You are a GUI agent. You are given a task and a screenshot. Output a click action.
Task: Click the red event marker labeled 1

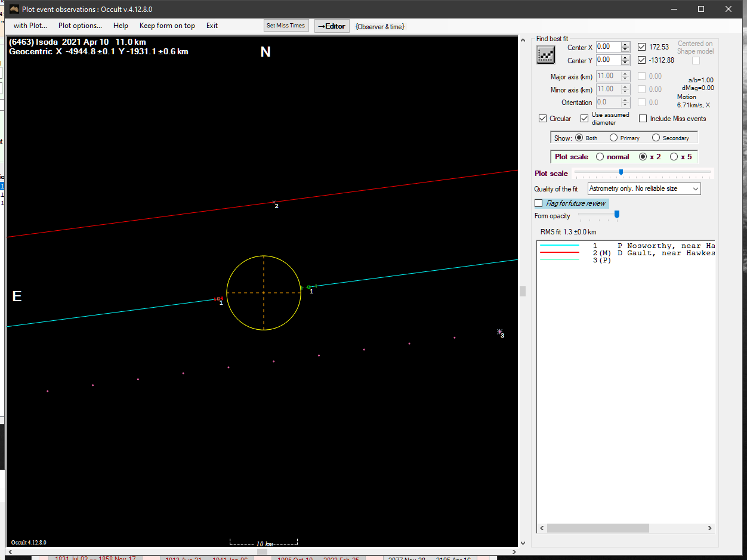pyautogui.click(x=218, y=299)
